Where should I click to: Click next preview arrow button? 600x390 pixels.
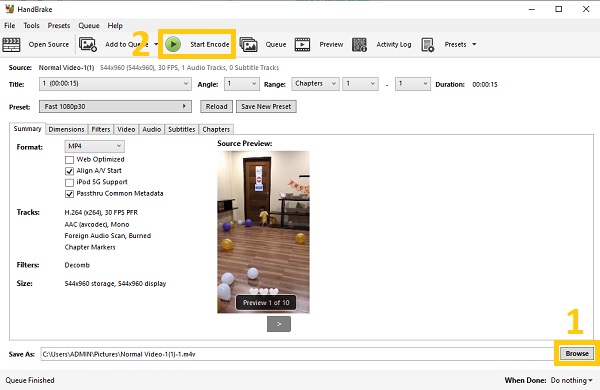[x=279, y=324]
